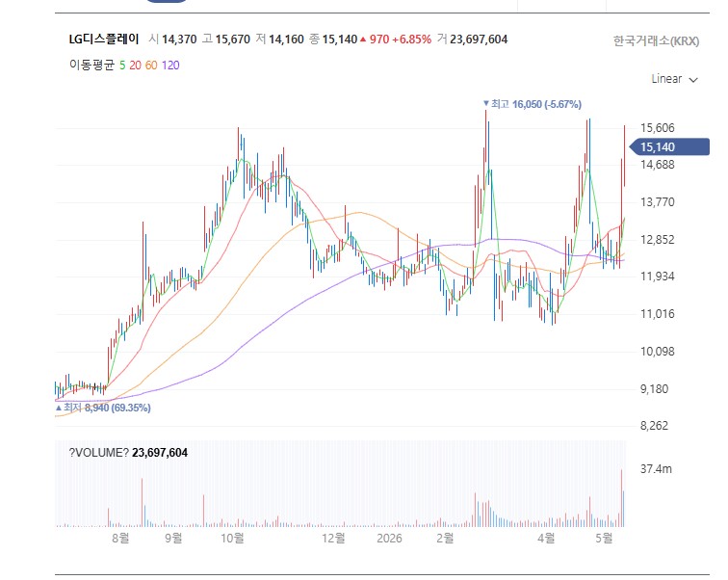Click the low price 14,160 value
This screenshot has height=580, width=728.
286,40
